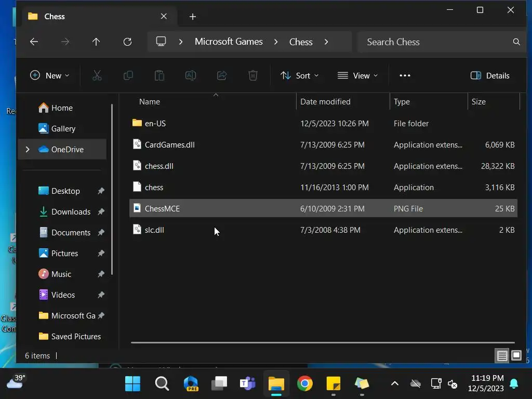Open Sticky Notes from taskbar
Image resolution: width=532 pixels, height=399 pixels.
[x=333, y=384]
